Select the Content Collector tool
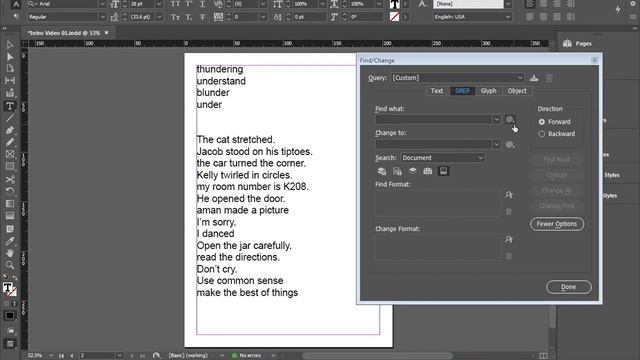Screen dimensions: 640x360 (x=10, y=93)
